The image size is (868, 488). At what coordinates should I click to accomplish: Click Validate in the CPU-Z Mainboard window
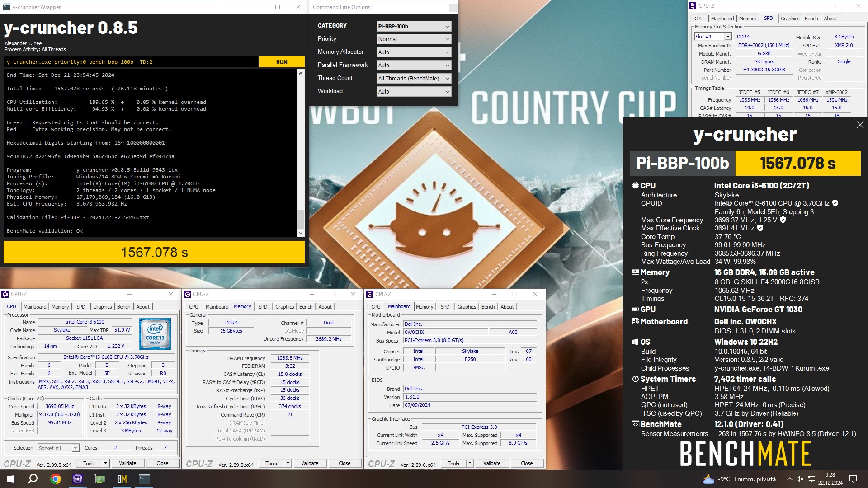tap(492, 463)
